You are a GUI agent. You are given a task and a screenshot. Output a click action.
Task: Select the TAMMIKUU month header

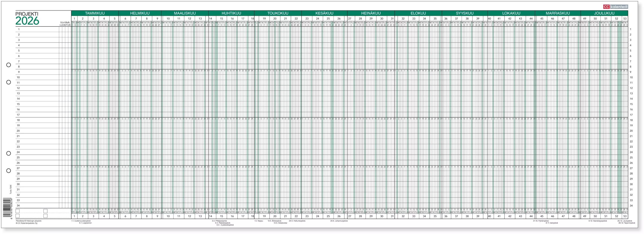click(95, 13)
